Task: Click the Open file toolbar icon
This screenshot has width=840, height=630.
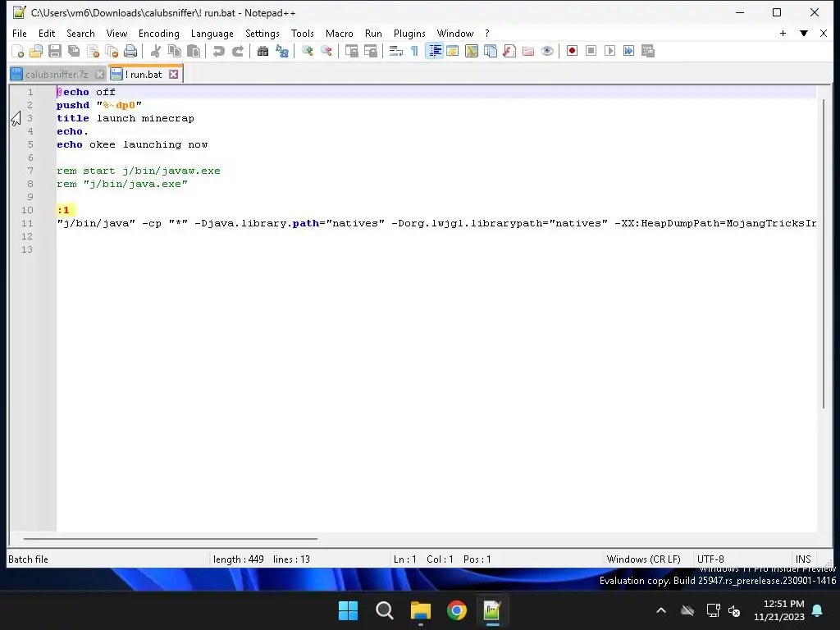Action: coord(36,52)
